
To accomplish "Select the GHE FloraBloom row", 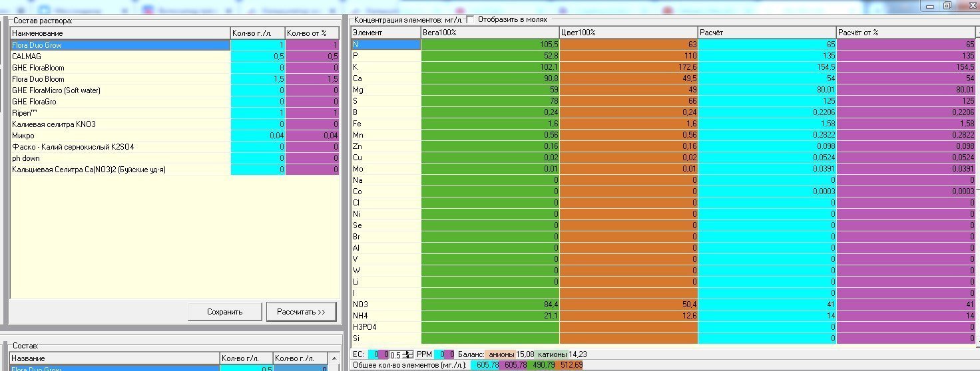I will (x=121, y=68).
